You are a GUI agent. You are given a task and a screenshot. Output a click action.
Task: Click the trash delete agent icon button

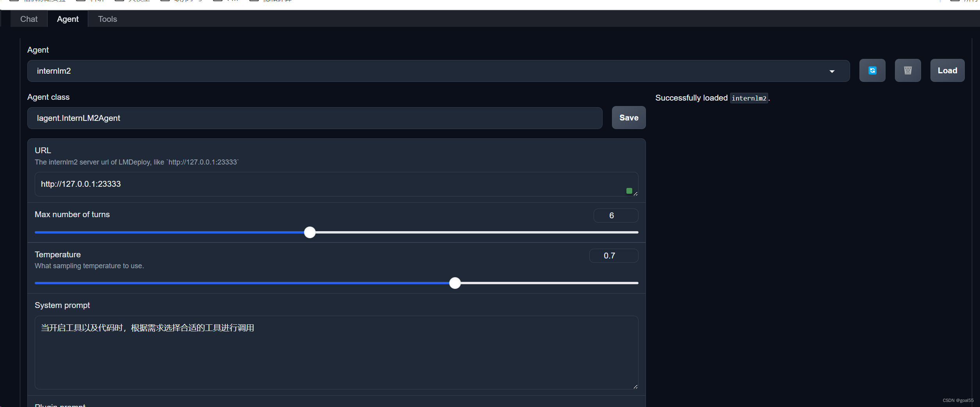pos(907,71)
